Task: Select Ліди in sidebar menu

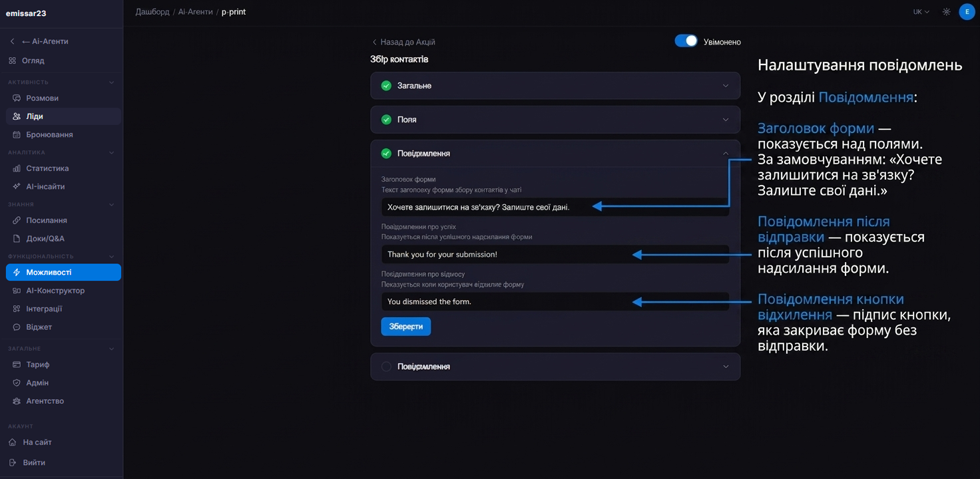Action: 63,116
